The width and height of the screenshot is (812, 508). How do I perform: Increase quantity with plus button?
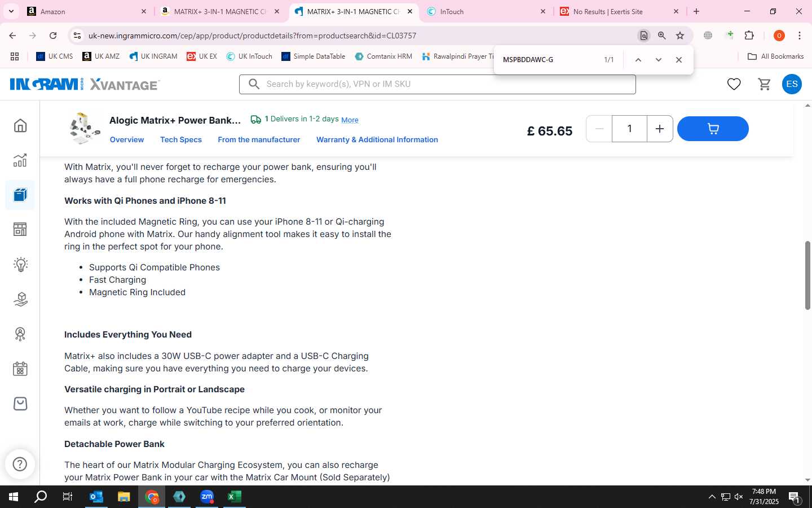point(660,129)
